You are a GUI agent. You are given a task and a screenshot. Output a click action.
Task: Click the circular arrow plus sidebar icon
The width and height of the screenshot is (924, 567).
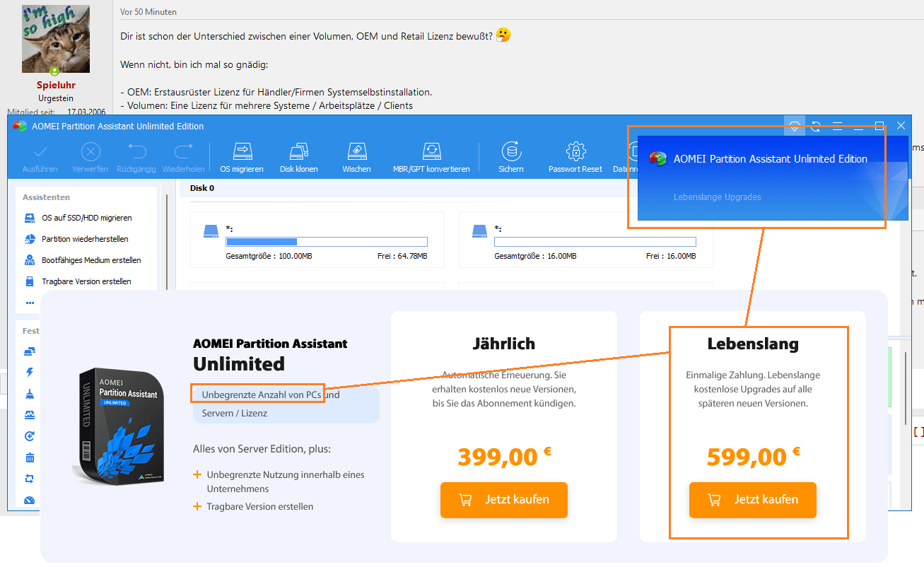[30, 436]
